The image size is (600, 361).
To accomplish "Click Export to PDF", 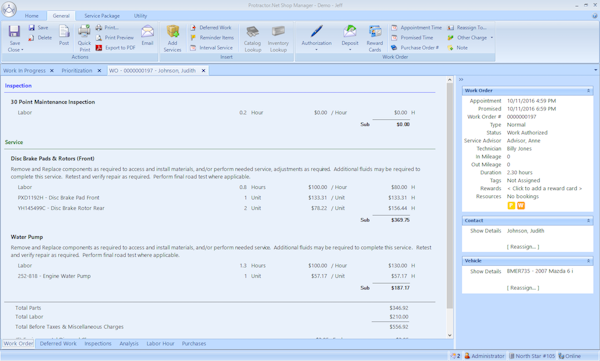I will [115, 47].
